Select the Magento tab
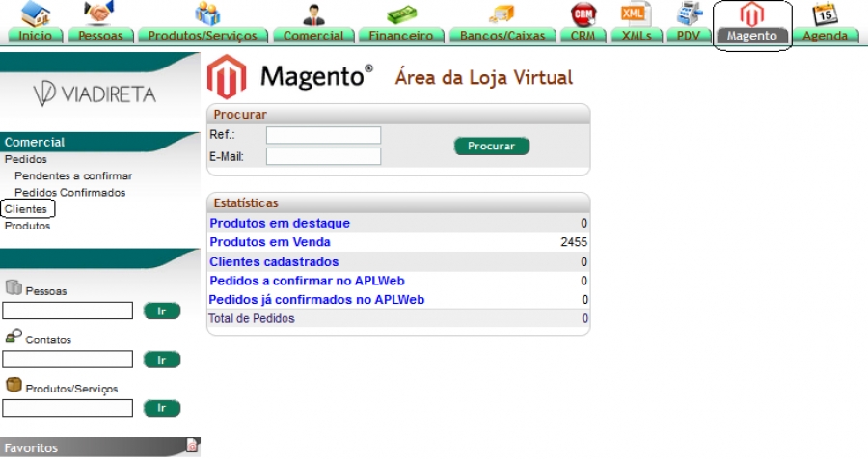 pos(751,36)
